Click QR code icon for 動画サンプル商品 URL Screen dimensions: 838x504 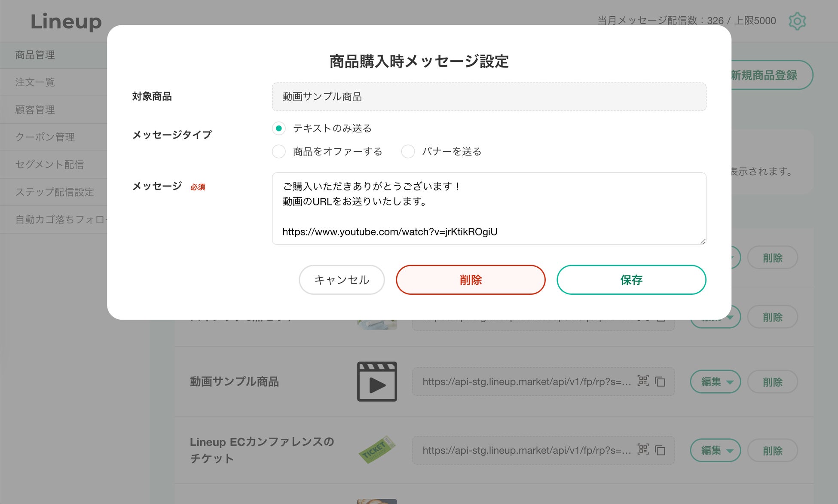tap(643, 381)
